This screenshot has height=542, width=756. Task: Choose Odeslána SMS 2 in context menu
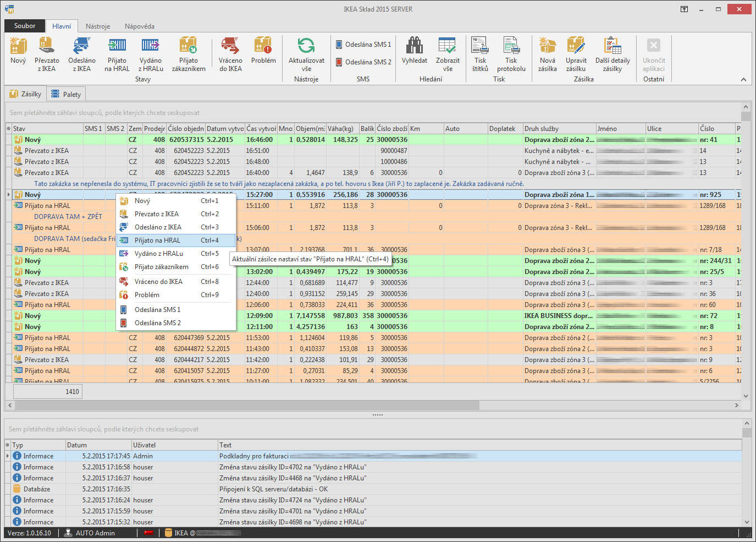tap(176, 323)
